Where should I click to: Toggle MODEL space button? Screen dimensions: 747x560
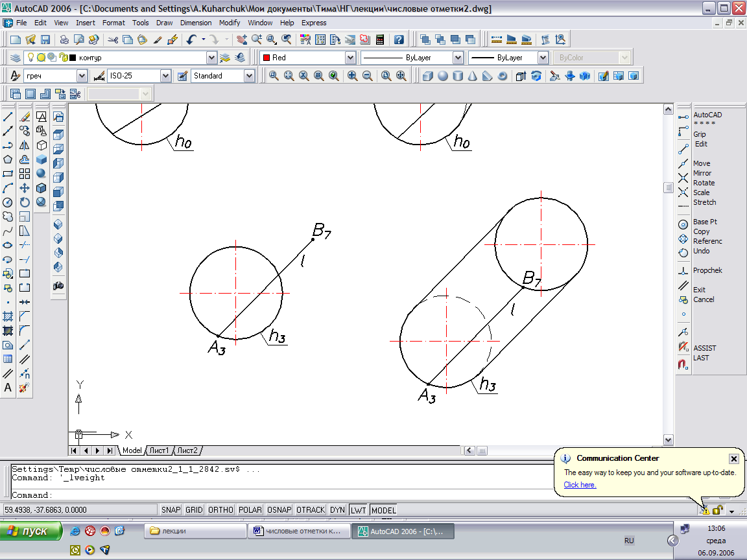[383, 510]
